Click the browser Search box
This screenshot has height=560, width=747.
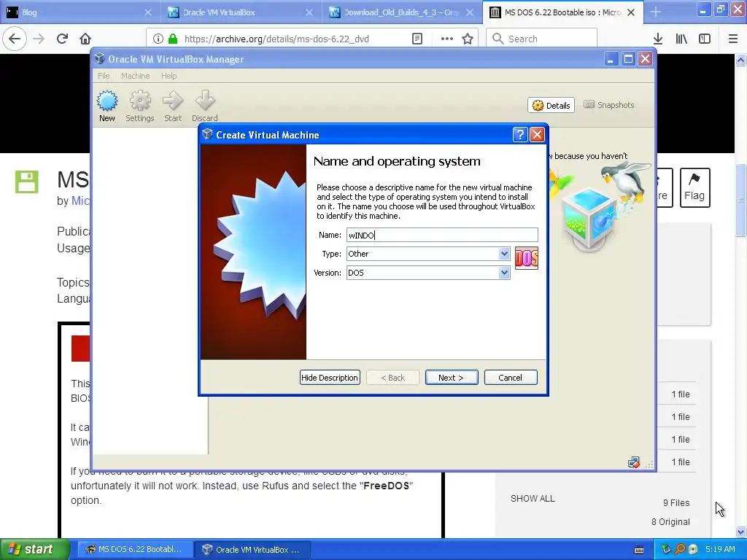[542, 39]
